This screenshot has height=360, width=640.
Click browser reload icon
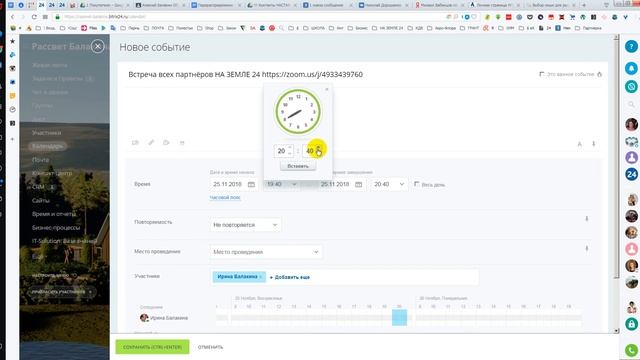coord(34,17)
